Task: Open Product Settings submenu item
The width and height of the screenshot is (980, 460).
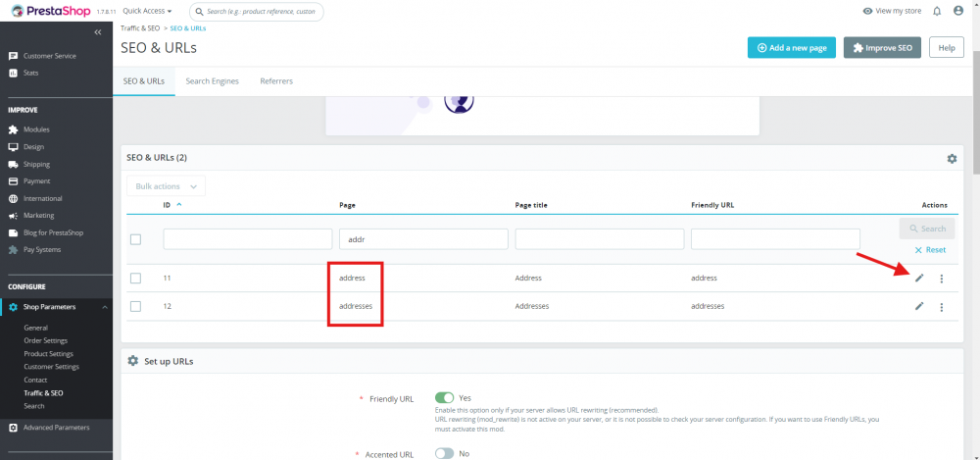Action: [x=48, y=354]
